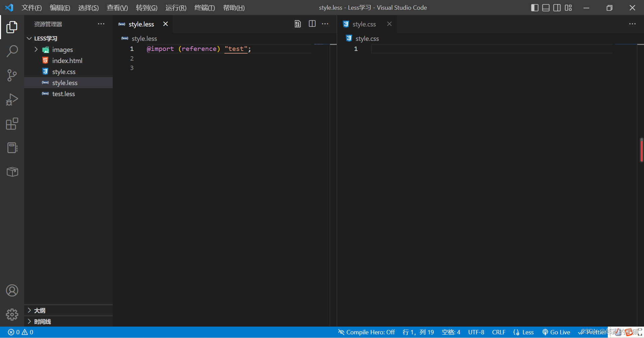Image resolution: width=644 pixels, height=338 pixels.
Task: Select style.less in the explorer
Action: pos(68,83)
